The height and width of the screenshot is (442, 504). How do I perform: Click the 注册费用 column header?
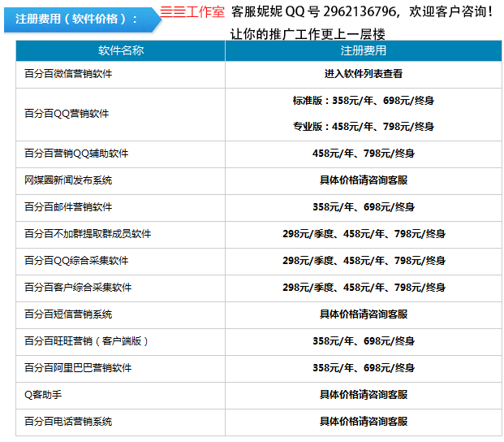[364, 50]
